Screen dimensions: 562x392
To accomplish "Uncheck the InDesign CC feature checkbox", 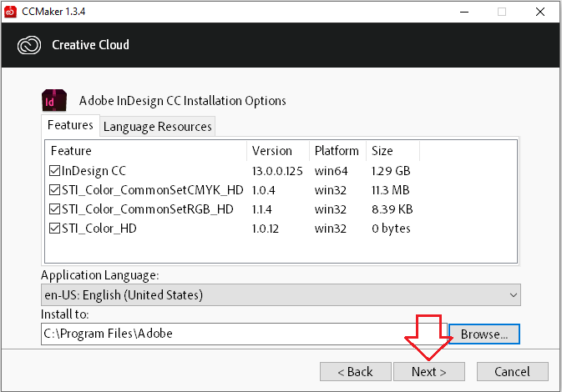I will [x=55, y=171].
